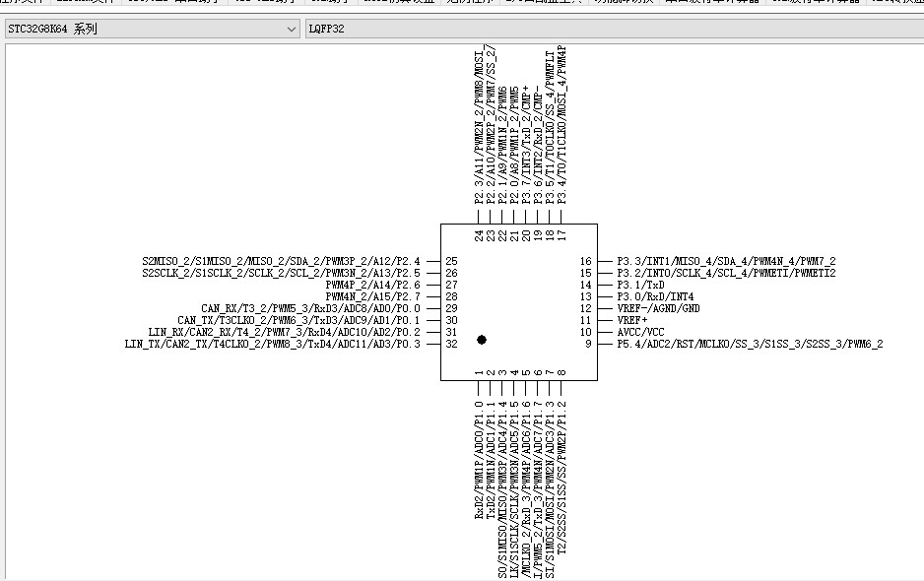Image resolution: width=924 pixels, height=581 pixels.
Task: Open the STC32G8K64 series dropdown arrow
Action: [292, 29]
